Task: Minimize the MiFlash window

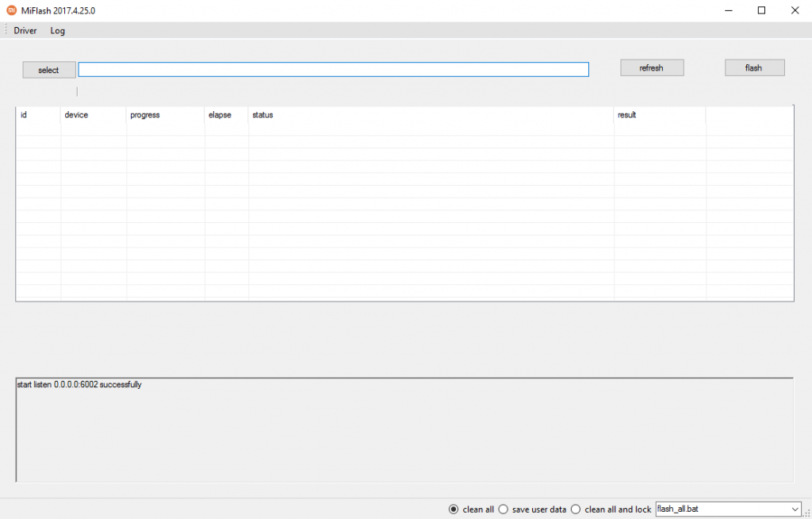Action: (x=729, y=10)
